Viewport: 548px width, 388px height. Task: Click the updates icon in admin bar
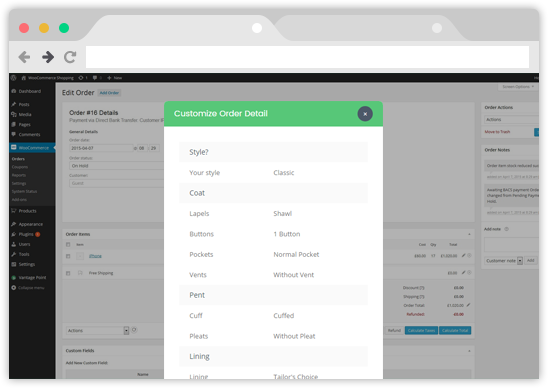[83, 78]
